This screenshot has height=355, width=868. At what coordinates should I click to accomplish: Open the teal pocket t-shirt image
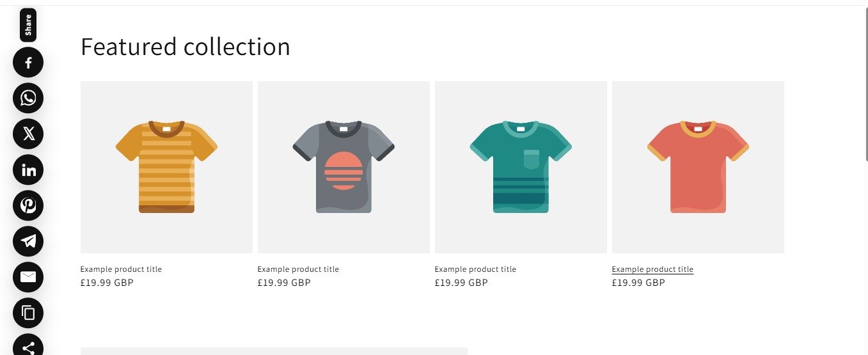(x=521, y=167)
